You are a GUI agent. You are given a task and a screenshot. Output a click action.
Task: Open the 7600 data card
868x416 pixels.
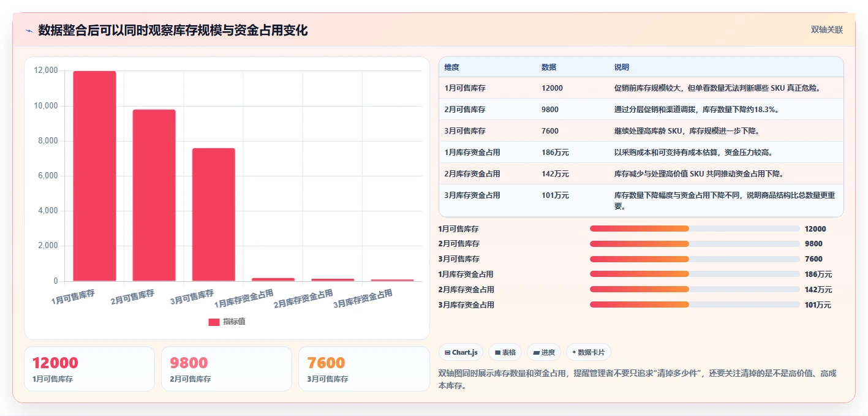pos(364,369)
